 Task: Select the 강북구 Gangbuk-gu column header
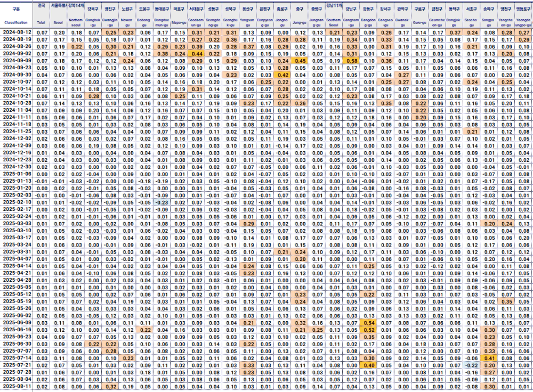pos(93,15)
